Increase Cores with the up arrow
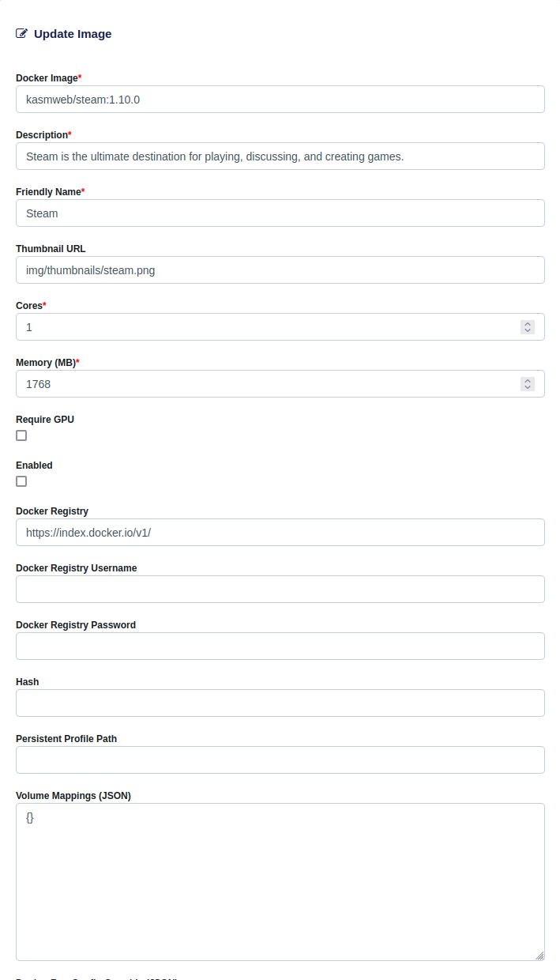 pyautogui.click(x=528, y=323)
